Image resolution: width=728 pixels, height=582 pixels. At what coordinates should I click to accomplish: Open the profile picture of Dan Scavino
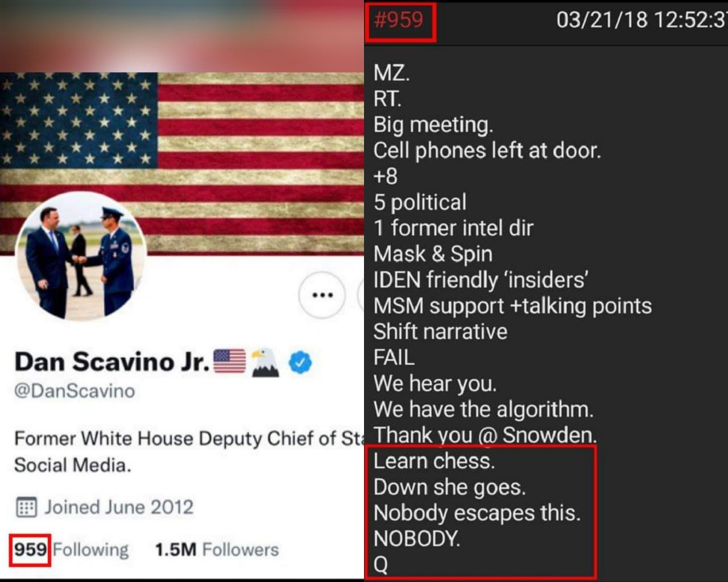tap(80, 256)
